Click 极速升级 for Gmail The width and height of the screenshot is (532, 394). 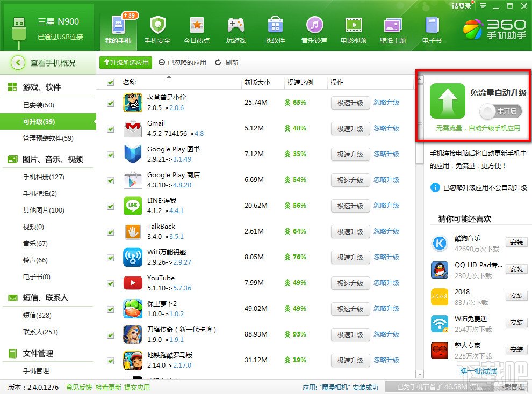(350, 129)
